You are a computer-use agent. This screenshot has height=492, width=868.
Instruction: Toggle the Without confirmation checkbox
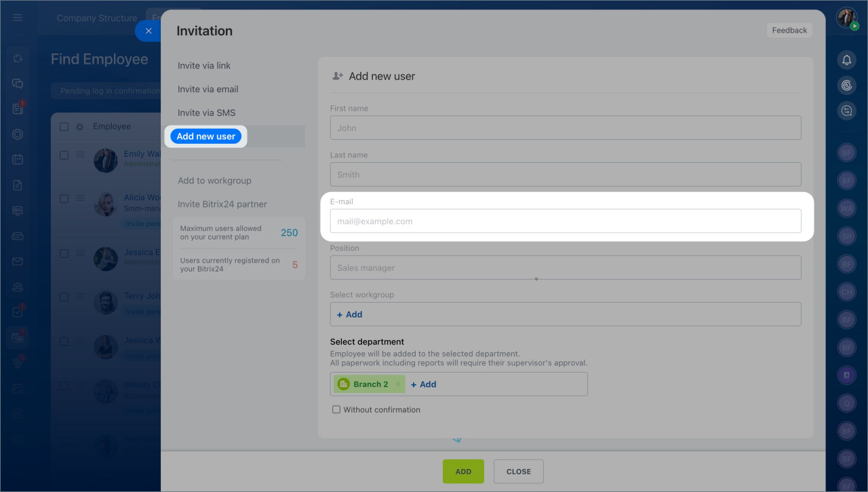coord(336,410)
